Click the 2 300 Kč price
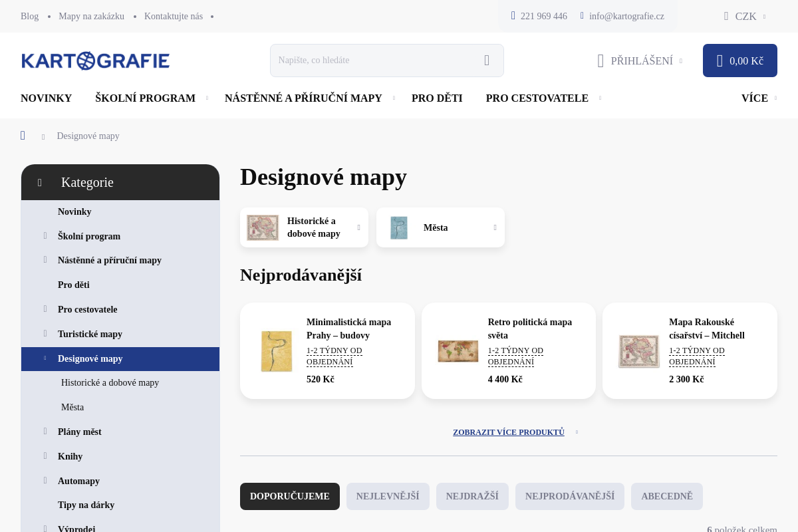Screen dimensions: 798x532 point(686,379)
